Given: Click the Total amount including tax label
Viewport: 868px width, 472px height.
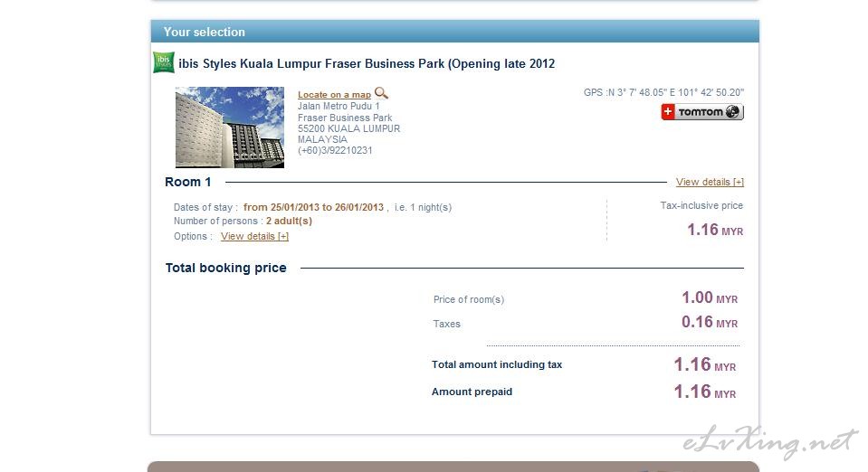Looking at the screenshot, I should point(497,364).
